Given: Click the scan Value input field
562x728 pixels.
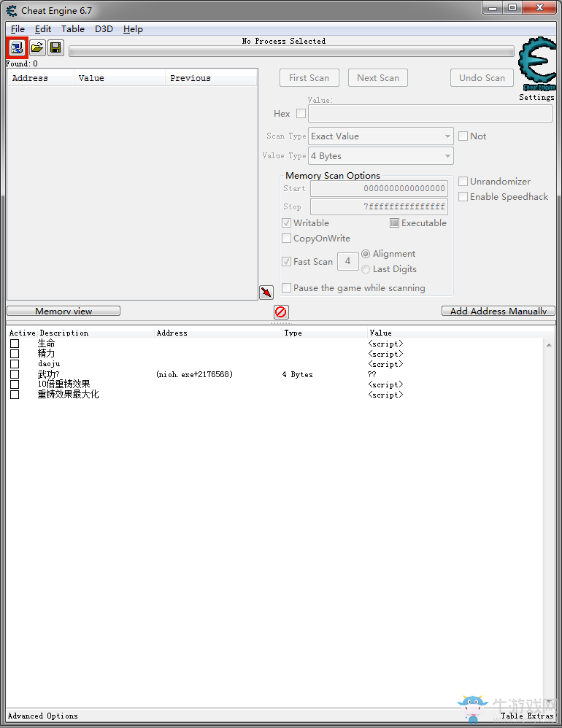Looking at the screenshot, I should pyautogui.click(x=430, y=113).
